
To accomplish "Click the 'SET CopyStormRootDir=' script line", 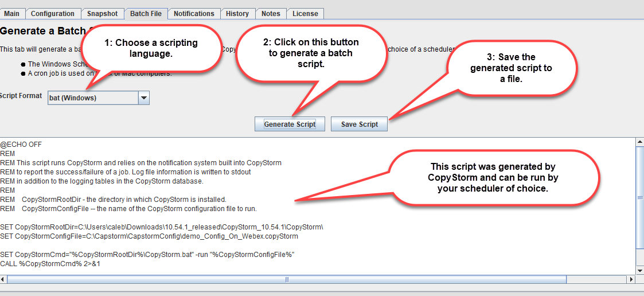I will pos(162,227).
